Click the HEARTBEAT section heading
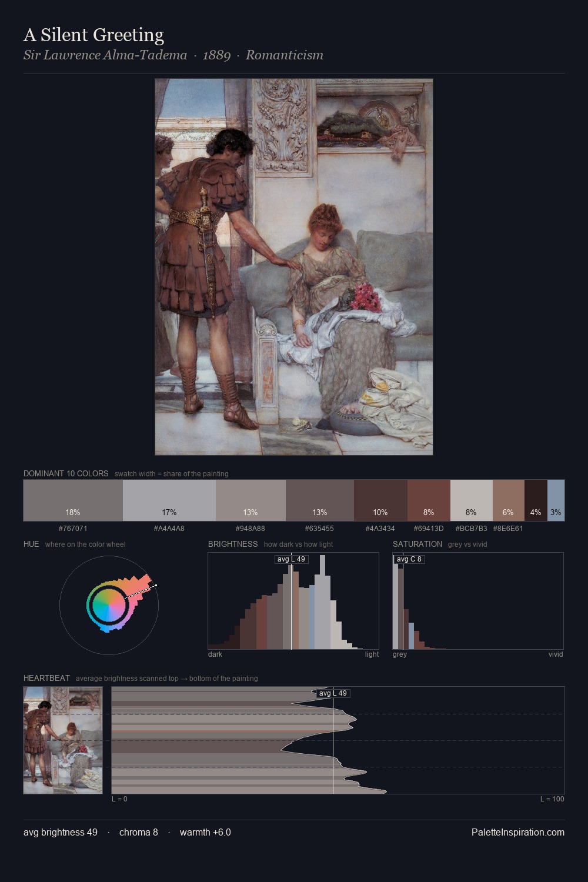The width and height of the screenshot is (588, 882). tap(46, 678)
